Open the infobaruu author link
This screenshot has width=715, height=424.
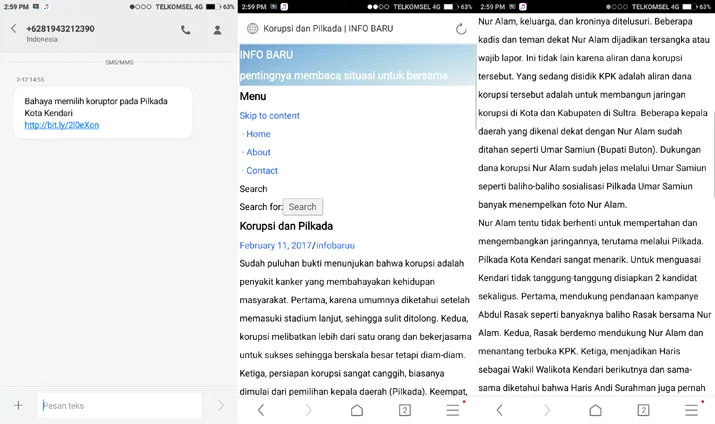click(x=336, y=245)
